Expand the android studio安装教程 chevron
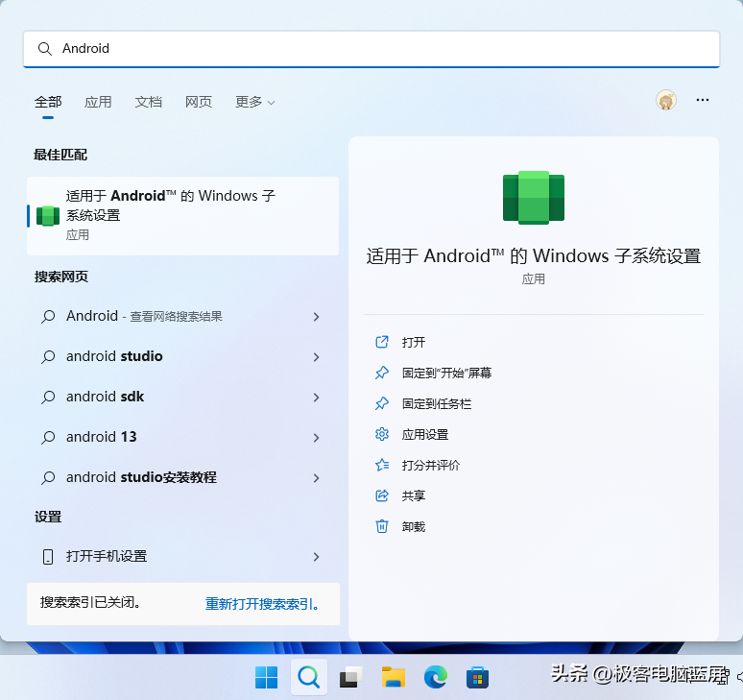 317,478
